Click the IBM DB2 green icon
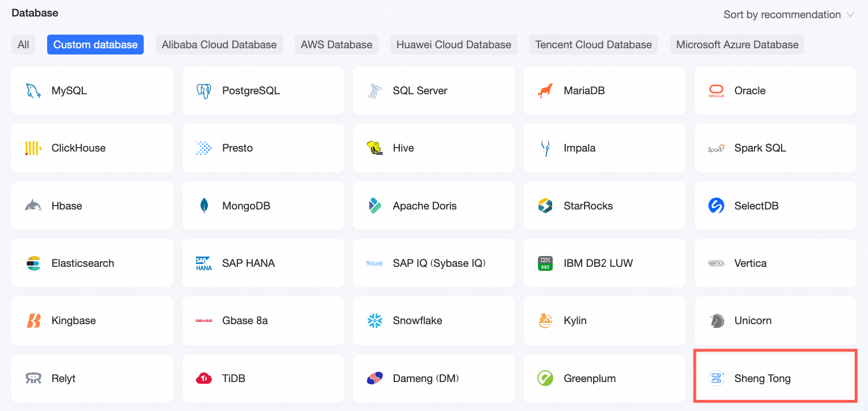Screen dimensions: 868x411 tap(545, 263)
